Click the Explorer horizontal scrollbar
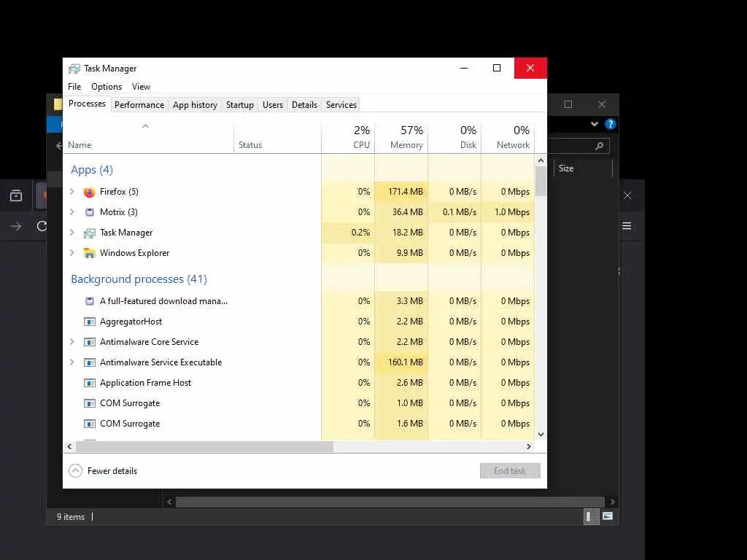 [x=391, y=502]
